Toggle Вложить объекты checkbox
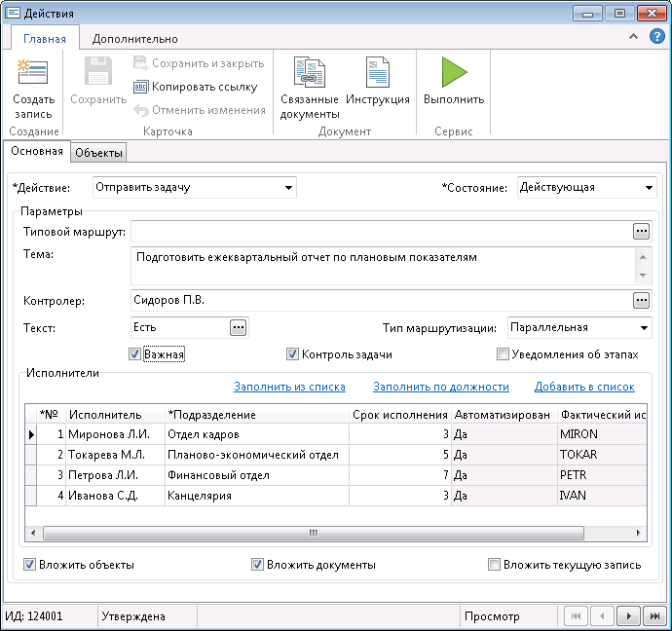The width and height of the screenshot is (672, 631). click(x=29, y=565)
